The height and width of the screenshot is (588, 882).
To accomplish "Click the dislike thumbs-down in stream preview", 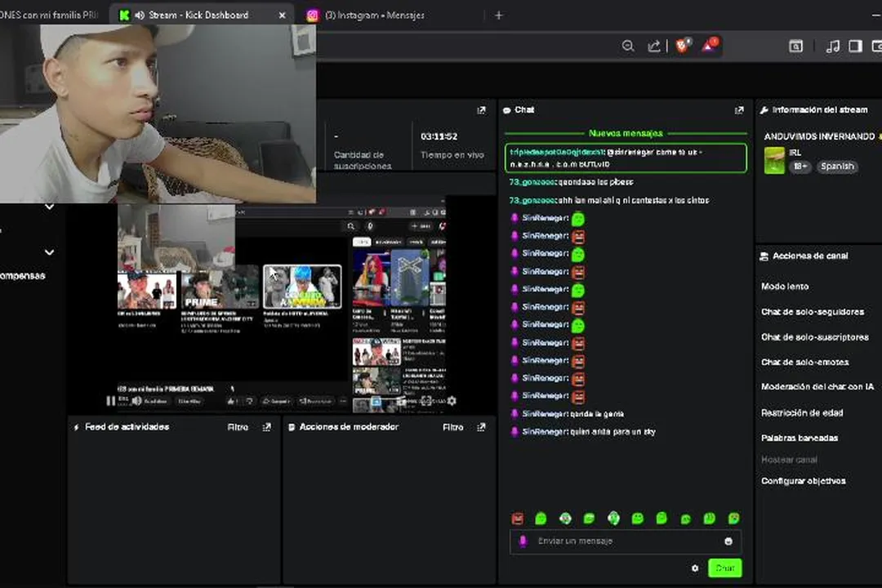I will click(x=249, y=401).
